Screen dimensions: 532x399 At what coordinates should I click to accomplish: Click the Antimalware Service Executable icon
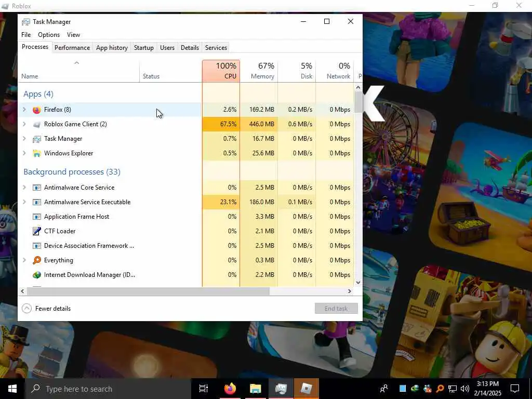click(x=37, y=202)
